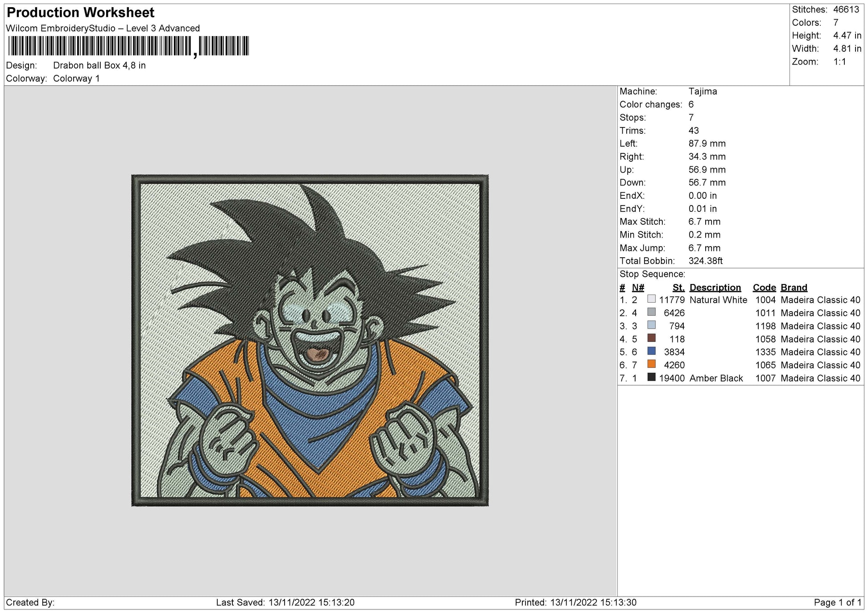This screenshot has width=868, height=613.
Task: Click the 'Natural White' description text
Action: point(718,300)
